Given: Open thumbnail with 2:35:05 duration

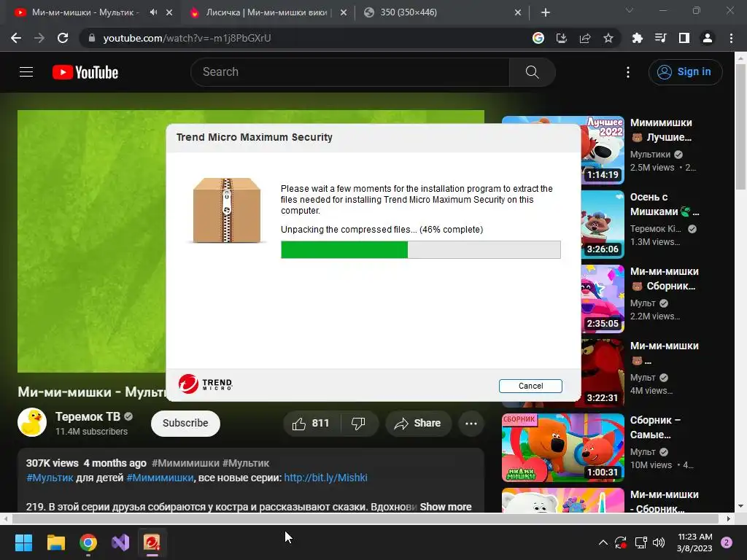Looking at the screenshot, I should pyautogui.click(x=603, y=298).
